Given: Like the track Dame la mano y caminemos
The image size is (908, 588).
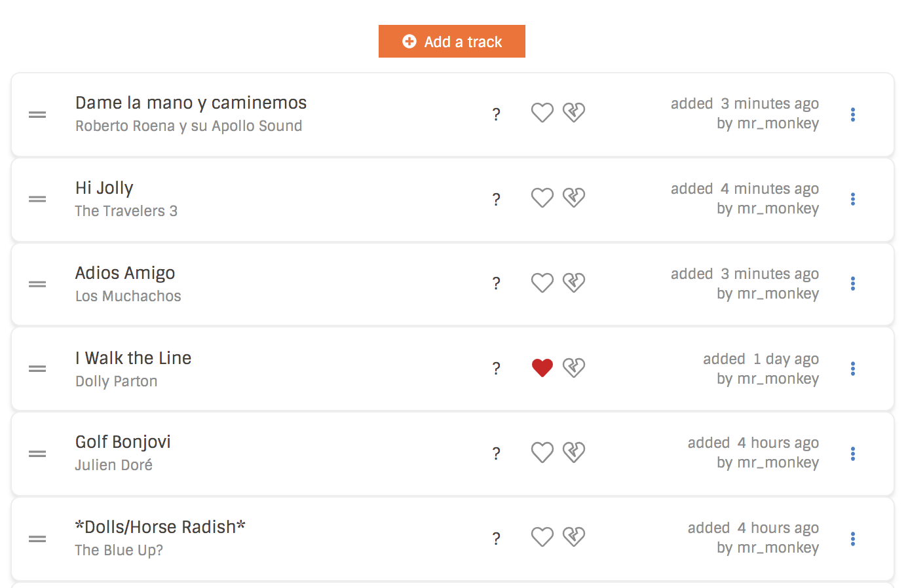Looking at the screenshot, I should [x=542, y=113].
